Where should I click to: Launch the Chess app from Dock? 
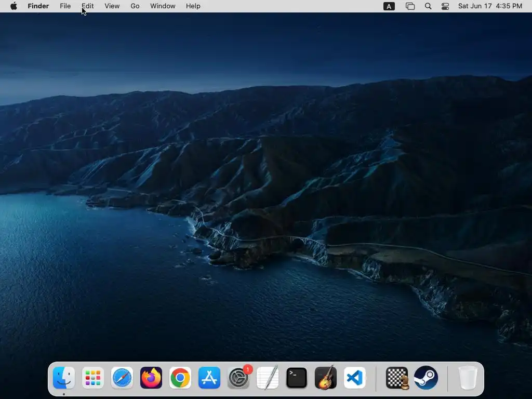397,378
